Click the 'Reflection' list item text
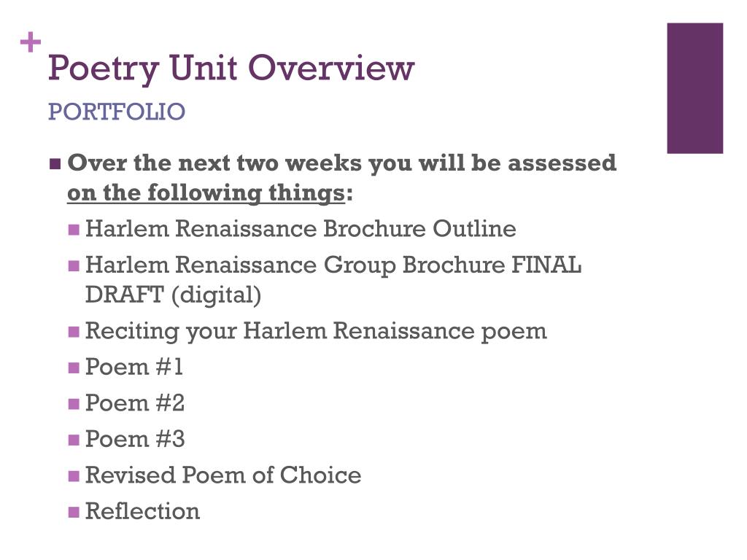 (142, 511)
